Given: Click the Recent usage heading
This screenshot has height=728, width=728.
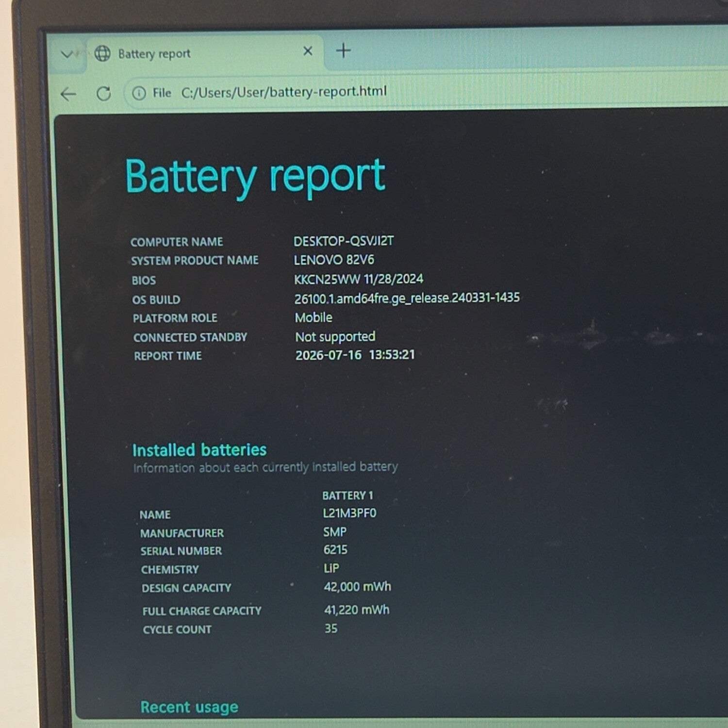Looking at the screenshot, I should (x=189, y=707).
